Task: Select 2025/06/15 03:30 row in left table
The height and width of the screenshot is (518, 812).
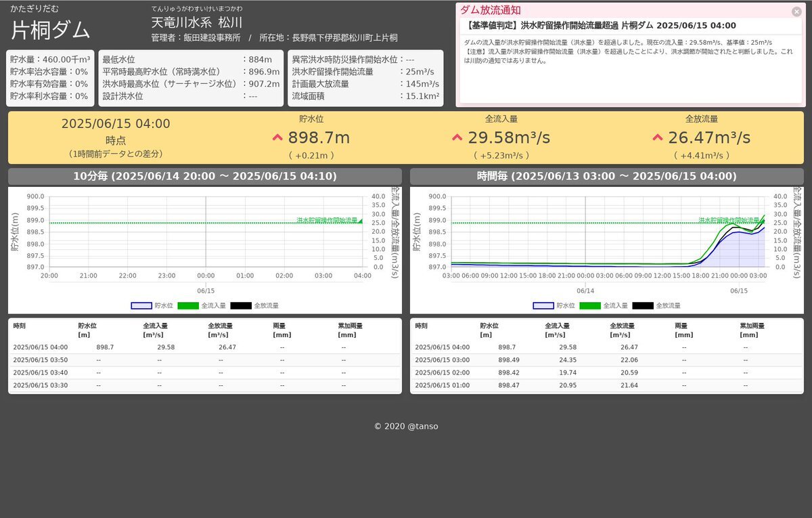Action: click(x=205, y=385)
